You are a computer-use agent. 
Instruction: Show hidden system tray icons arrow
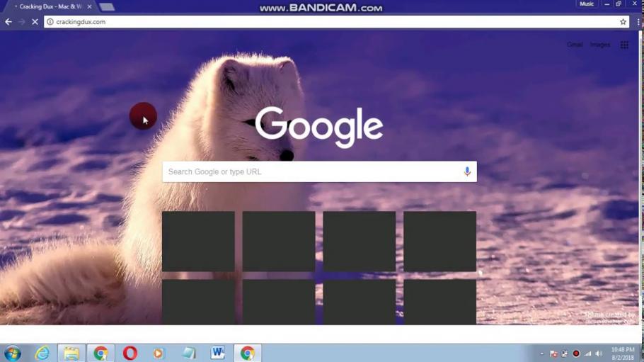click(542, 353)
